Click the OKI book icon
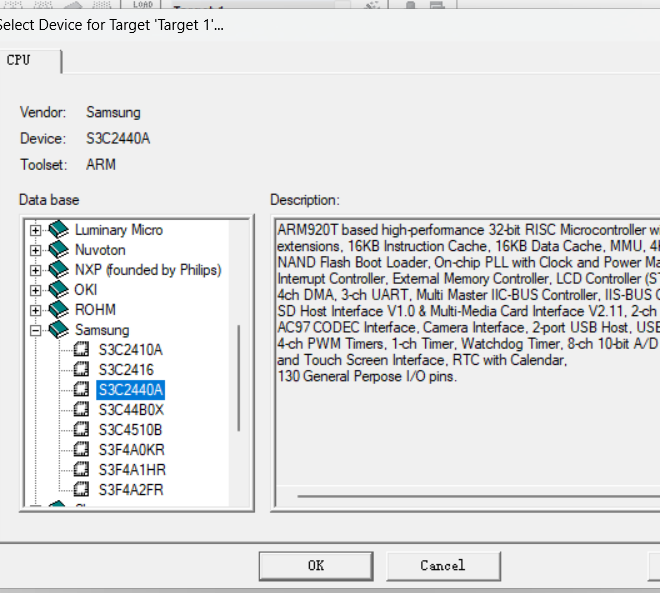The image size is (660, 593). 59,289
